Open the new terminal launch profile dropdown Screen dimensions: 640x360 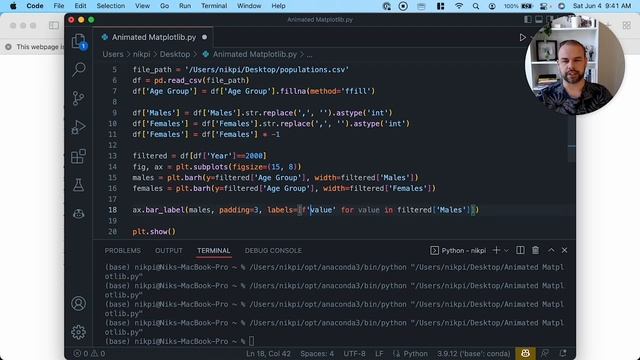click(x=506, y=251)
